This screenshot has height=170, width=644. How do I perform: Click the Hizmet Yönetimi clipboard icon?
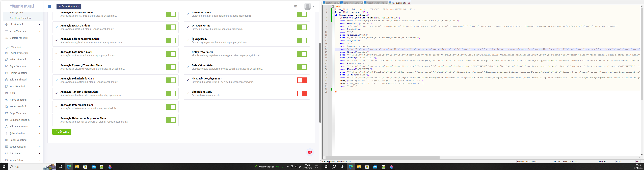pos(7,73)
